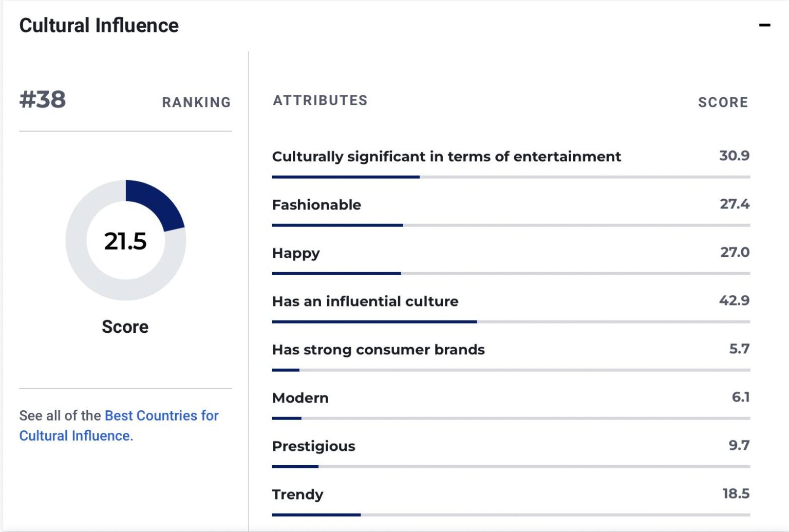
Task: Select the Fashionable attribute label
Action: [x=316, y=205]
